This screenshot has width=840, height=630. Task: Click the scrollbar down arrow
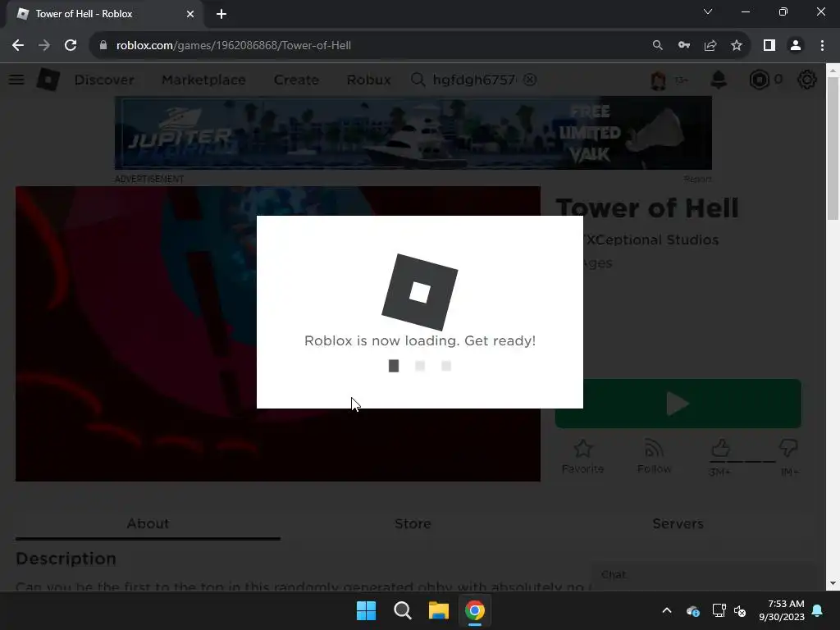833,583
